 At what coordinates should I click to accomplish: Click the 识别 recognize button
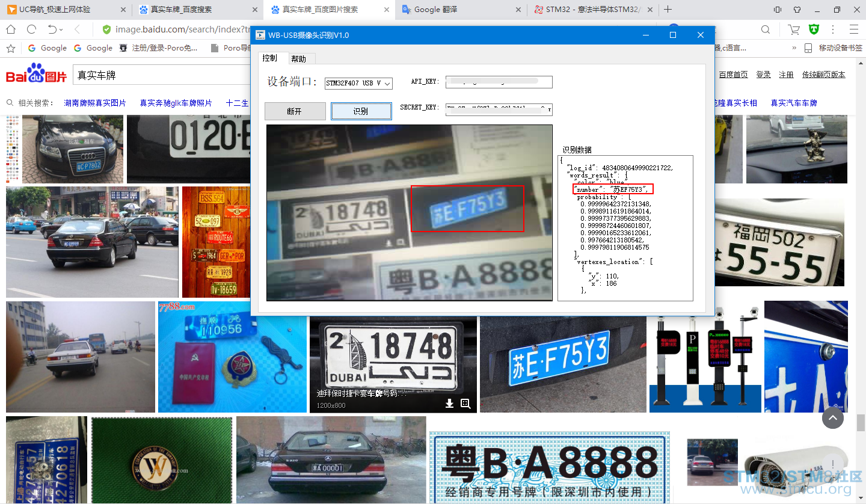tap(361, 111)
